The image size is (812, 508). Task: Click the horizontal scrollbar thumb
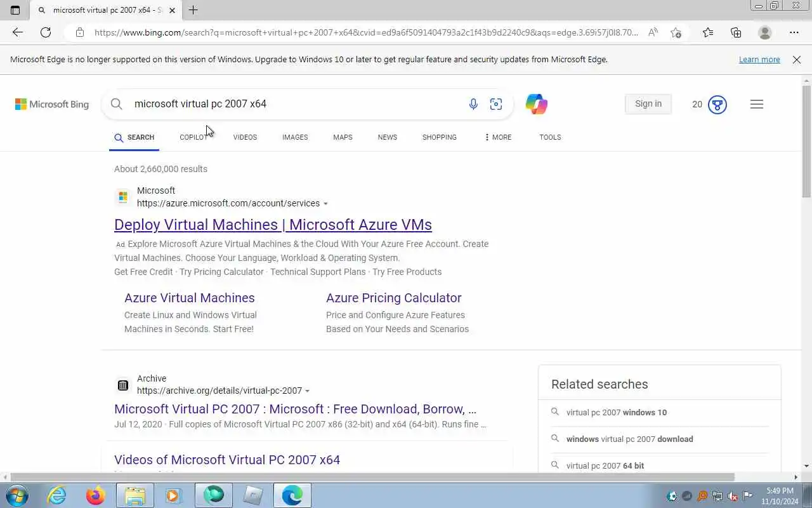(x=372, y=477)
